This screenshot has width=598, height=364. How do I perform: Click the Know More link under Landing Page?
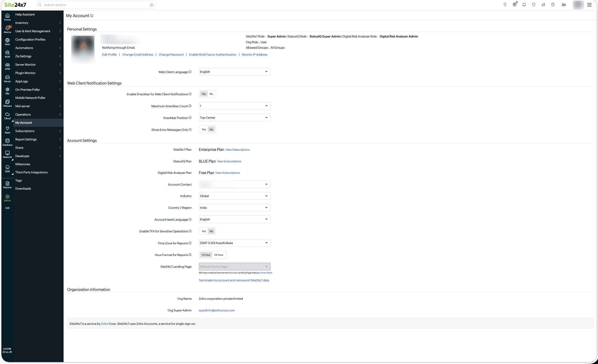click(x=266, y=273)
